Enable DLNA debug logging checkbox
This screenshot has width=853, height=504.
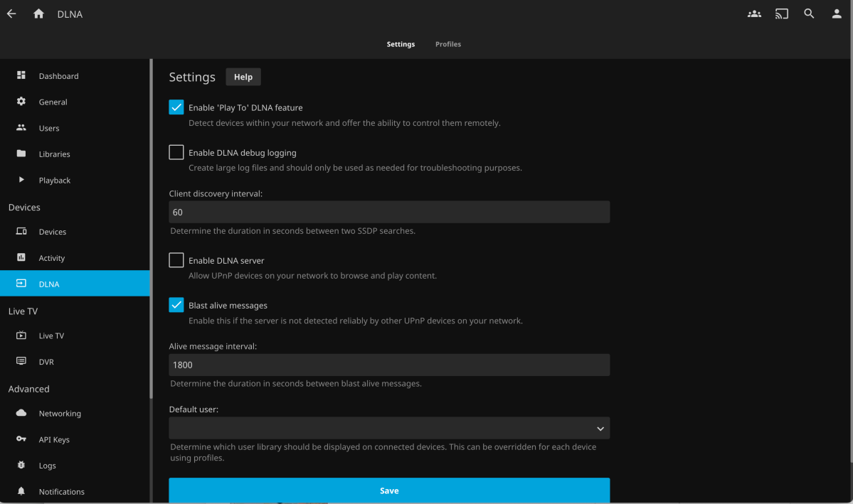176,152
